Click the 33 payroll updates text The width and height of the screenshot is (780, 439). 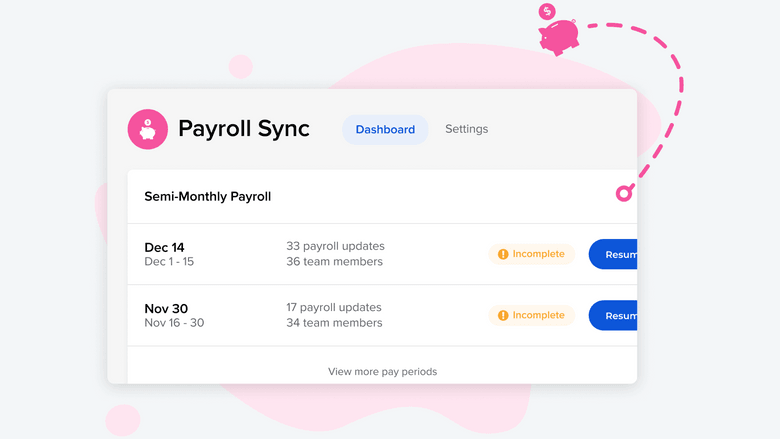(335, 246)
